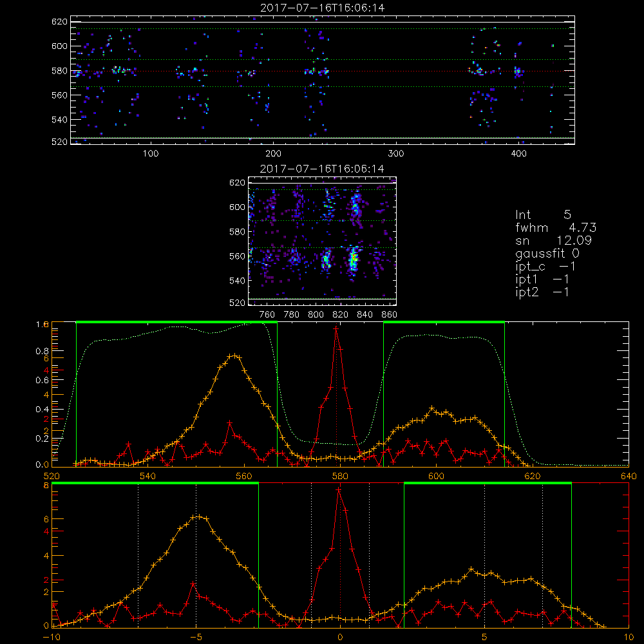The image size is (644, 644).
Task: Click the '820' tick label under zoomed image
Action: pyautogui.click(x=341, y=315)
